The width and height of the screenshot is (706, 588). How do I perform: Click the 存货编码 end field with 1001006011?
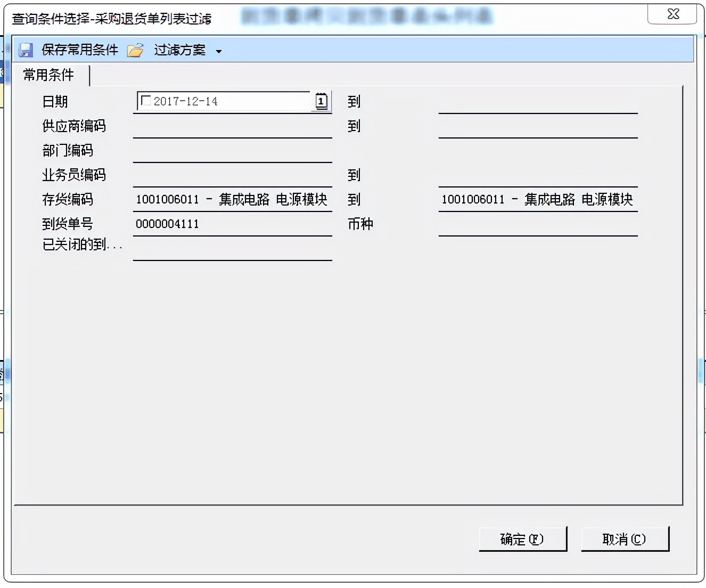[538, 200]
